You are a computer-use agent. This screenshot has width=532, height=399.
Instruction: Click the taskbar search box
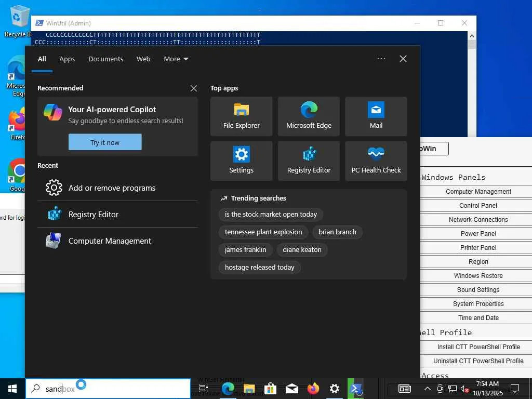[x=108, y=389]
